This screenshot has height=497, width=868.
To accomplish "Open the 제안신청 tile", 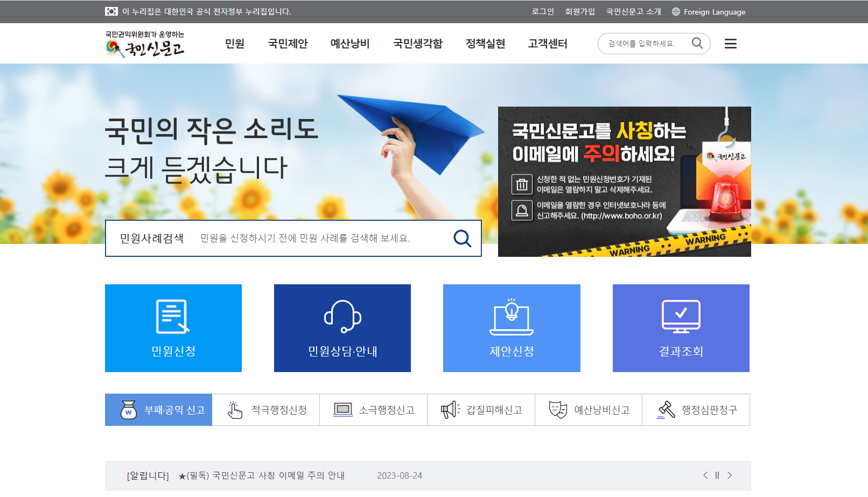I will [512, 328].
